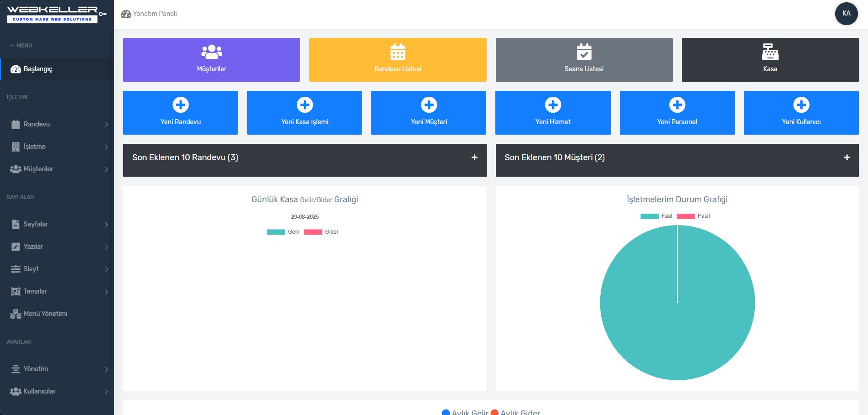Click plus icon for Yeni Kasa İşlemi
The image size is (868, 415).
point(305,105)
